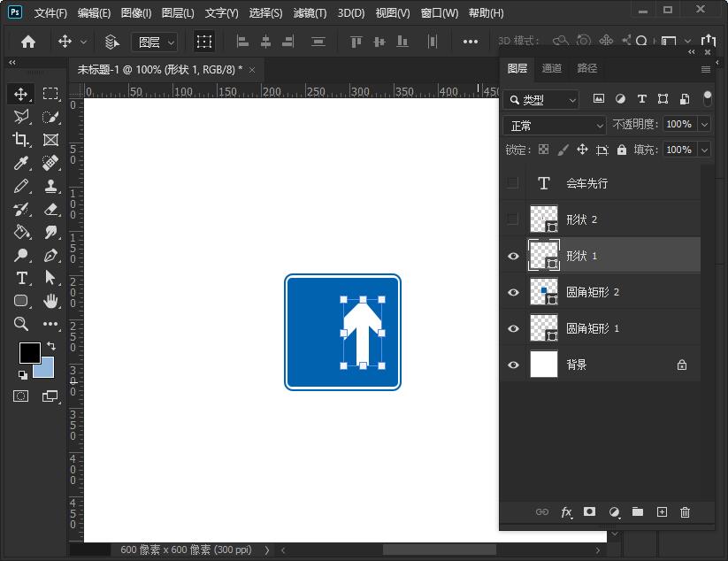
Task: Switch to the 通道 tab
Action: (x=552, y=68)
